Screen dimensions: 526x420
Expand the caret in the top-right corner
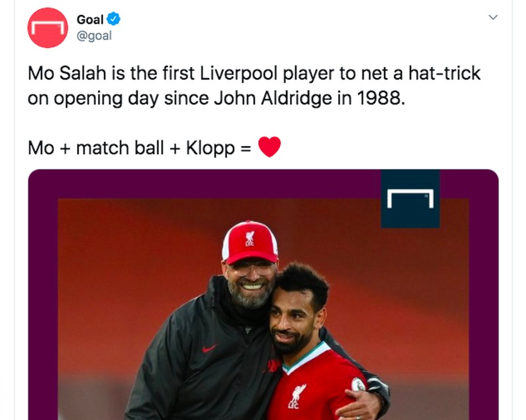coord(494,16)
